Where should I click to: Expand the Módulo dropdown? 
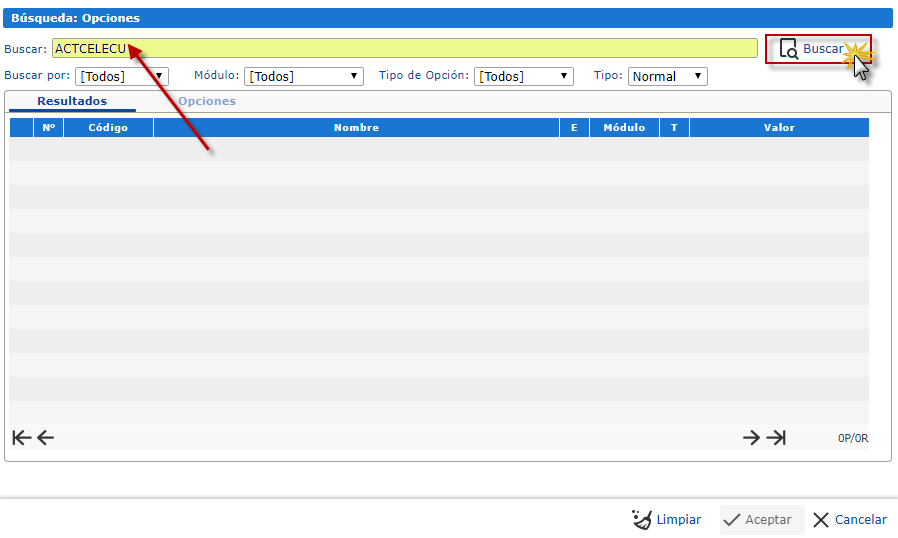304,76
